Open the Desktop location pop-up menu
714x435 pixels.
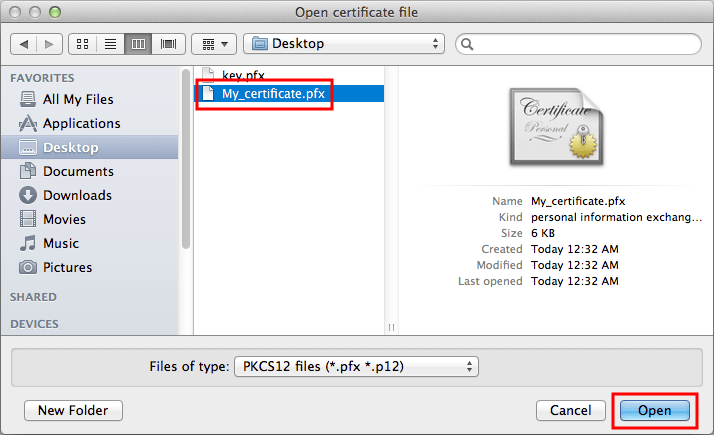pyautogui.click(x=344, y=44)
